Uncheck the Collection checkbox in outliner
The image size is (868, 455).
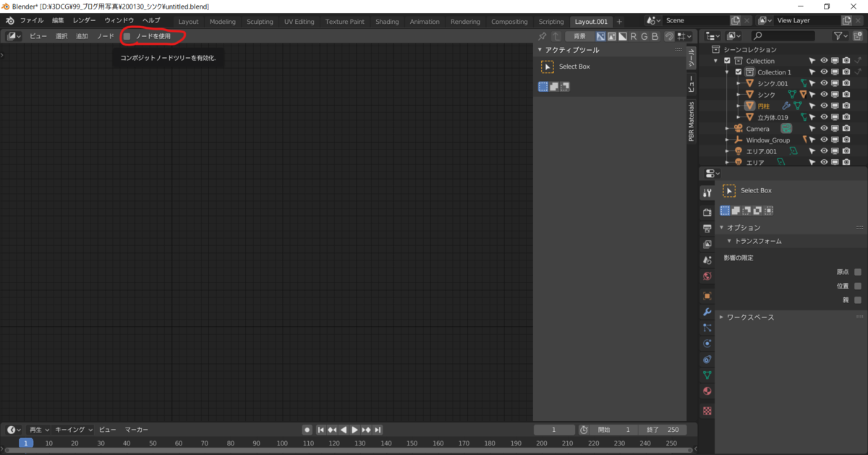pos(727,61)
